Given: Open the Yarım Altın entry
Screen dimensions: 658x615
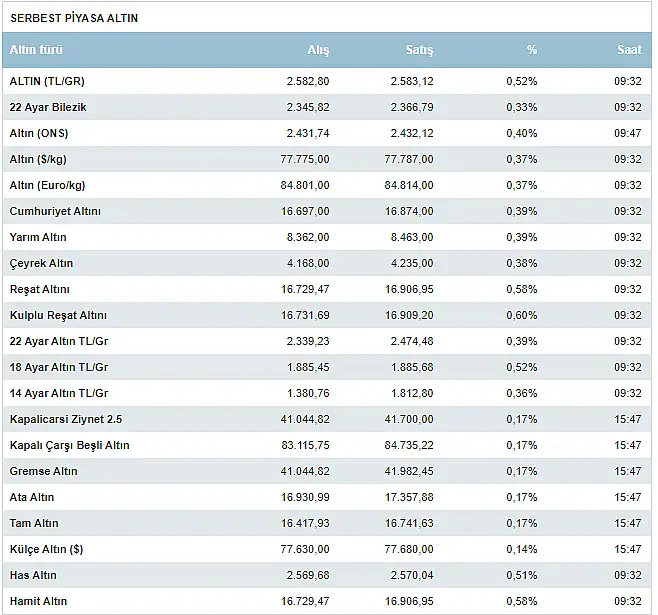Looking at the screenshot, I should click(x=38, y=237).
